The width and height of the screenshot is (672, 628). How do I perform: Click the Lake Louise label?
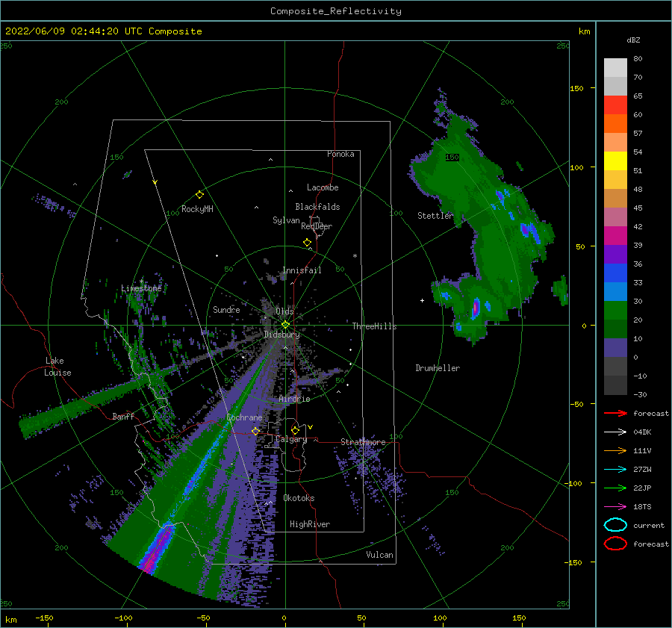click(x=57, y=367)
